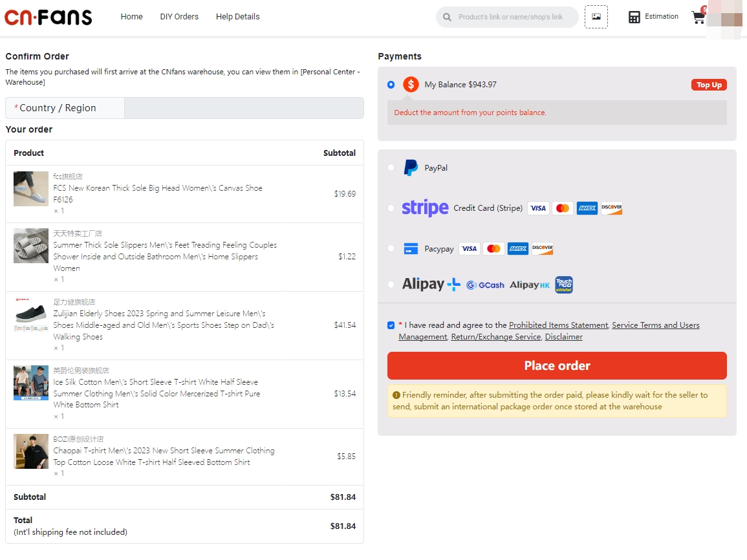Click the Alipay+ logo
747x560 pixels.
coord(431,285)
